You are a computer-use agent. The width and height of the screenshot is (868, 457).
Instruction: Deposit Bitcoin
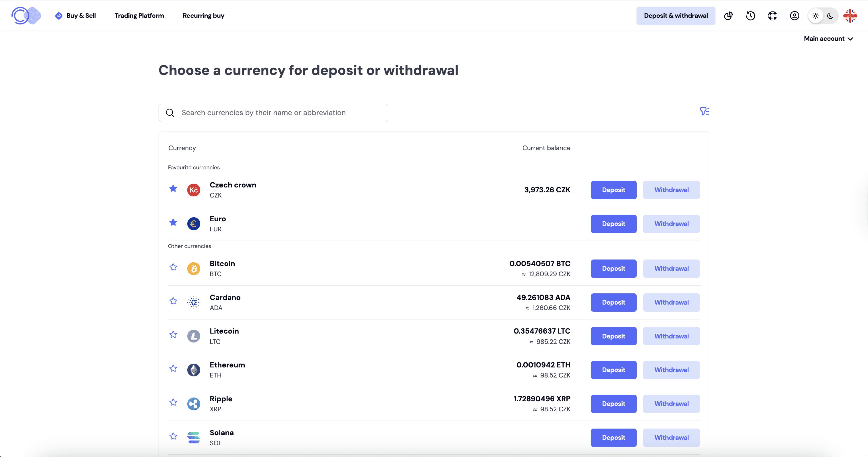click(614, 268)
